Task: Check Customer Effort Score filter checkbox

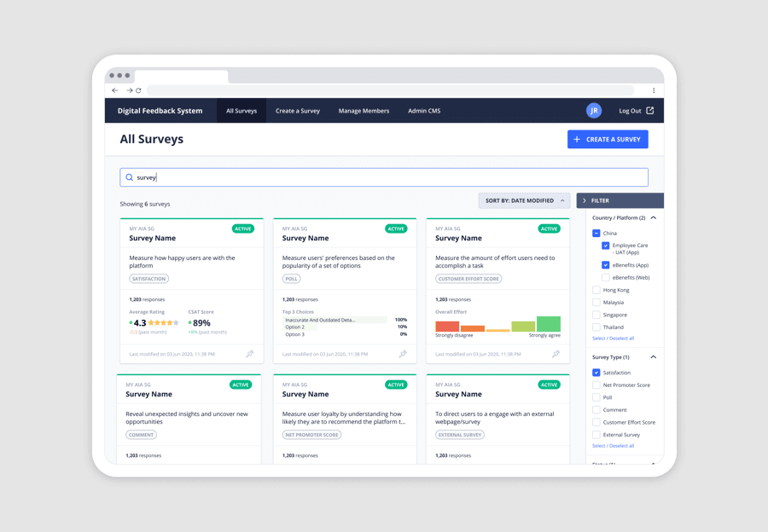Action: click(x=596, y=422)
